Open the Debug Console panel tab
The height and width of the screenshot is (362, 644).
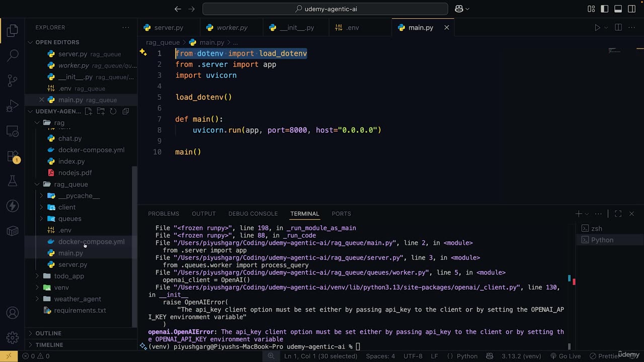(x=253, y=214)
